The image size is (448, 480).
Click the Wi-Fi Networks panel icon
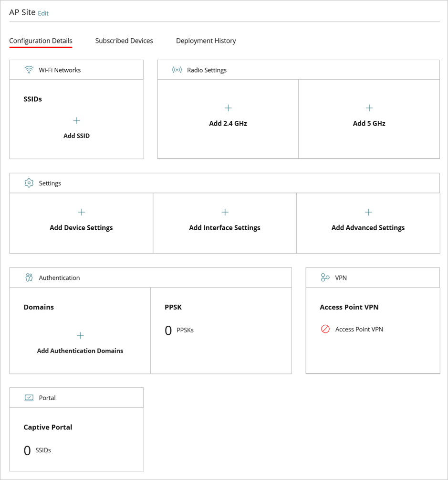(x=29, y=69)
